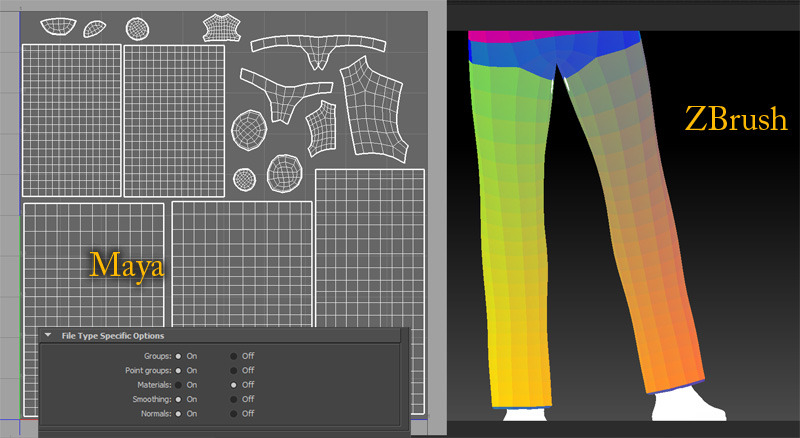Set Normals option to On
This screenshot has height=438, width=800.
178,413
